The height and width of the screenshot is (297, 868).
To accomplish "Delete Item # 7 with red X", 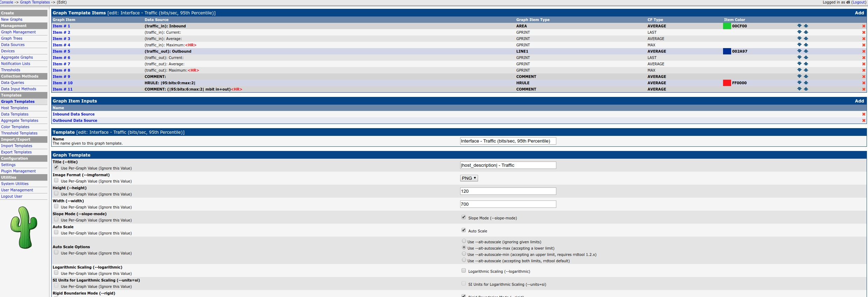I will click(x=864, y=64).
